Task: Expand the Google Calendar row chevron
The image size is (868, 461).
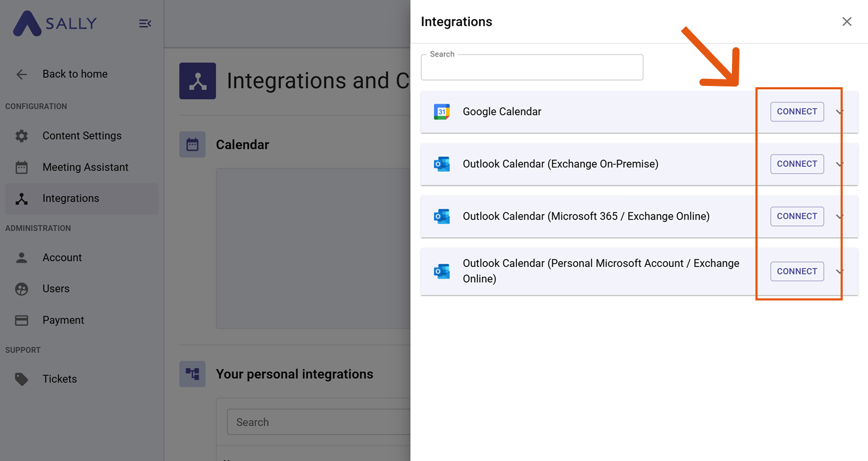Action: pyautogui.click(x=839, y=112)
